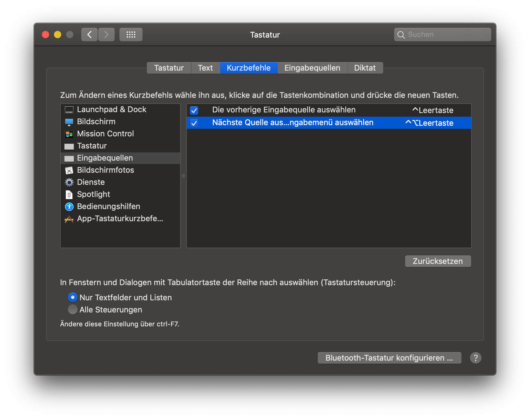This screenshot has height=420, width=530.
Task: Click the Tastatur keyboard icon in list
Action: (69, 146)
